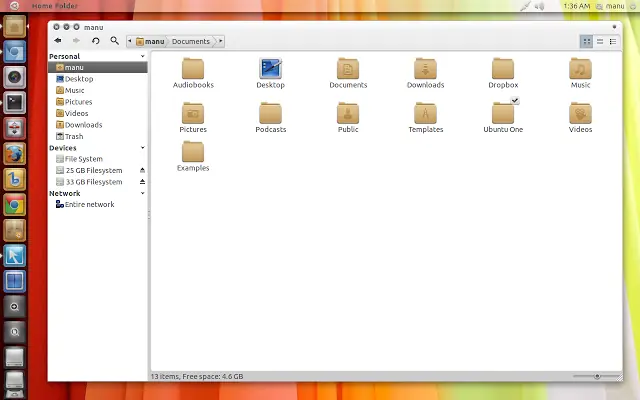Open the Audiobooks folder

click(193, 69)
